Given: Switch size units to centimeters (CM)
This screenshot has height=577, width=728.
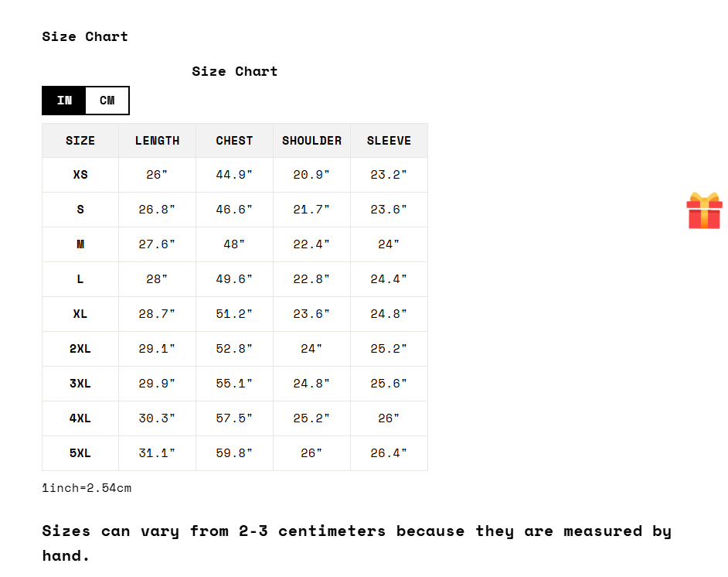Looking at the screenshot, I should [x=107, y=101].
